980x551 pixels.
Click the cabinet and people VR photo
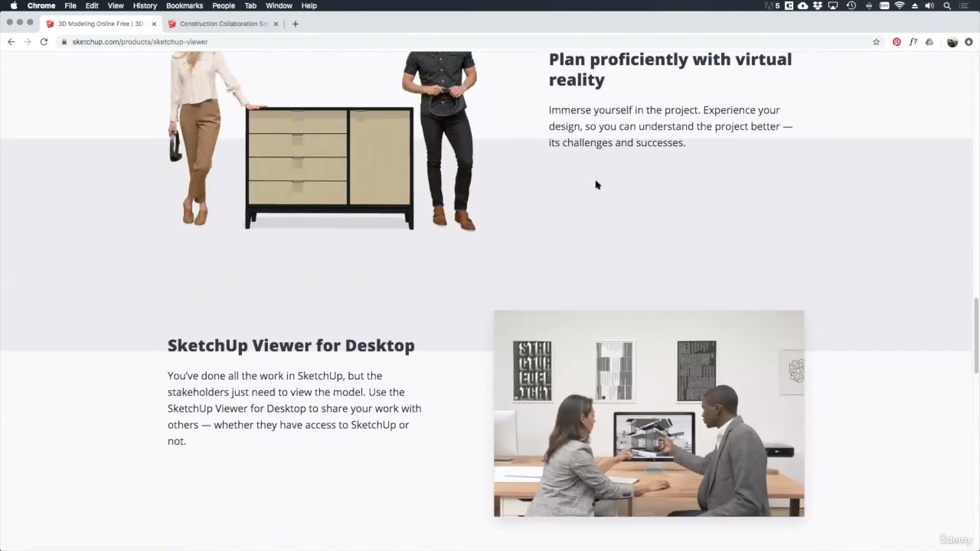[323, 141]
